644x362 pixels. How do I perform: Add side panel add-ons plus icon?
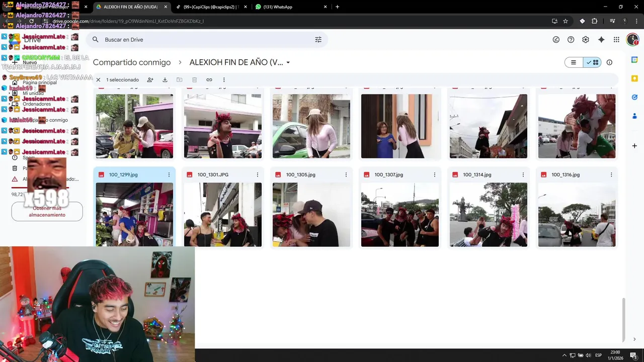point(634,146)
